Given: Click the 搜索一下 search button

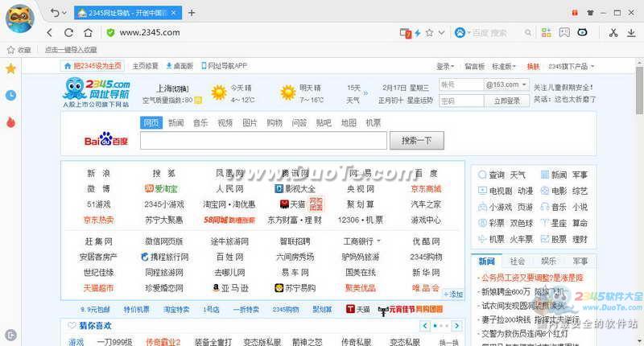Looking at the screenshot, I should (x=416, y=141).
